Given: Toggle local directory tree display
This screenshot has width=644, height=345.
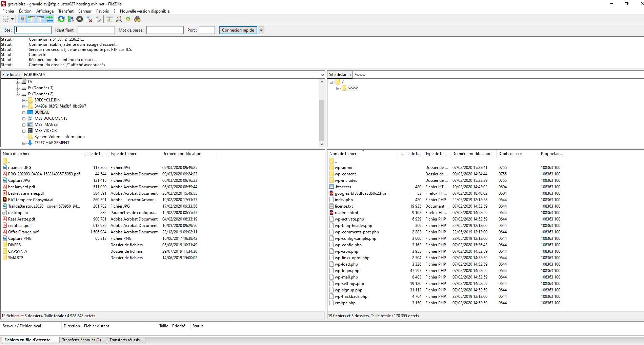Looking at the screenshot, I should pyautogui.click(x=31, y=19).
